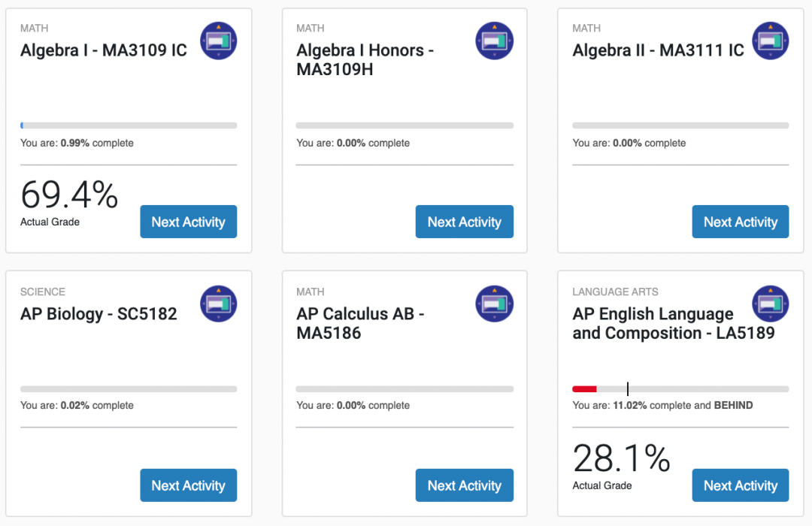Click the AP Biology course badge icon

(x=219, y=304)
